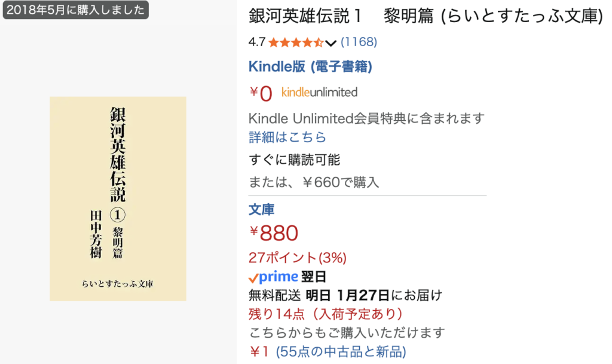Click the 4.7 rating number
612x364 pixels.
[256, 42]
